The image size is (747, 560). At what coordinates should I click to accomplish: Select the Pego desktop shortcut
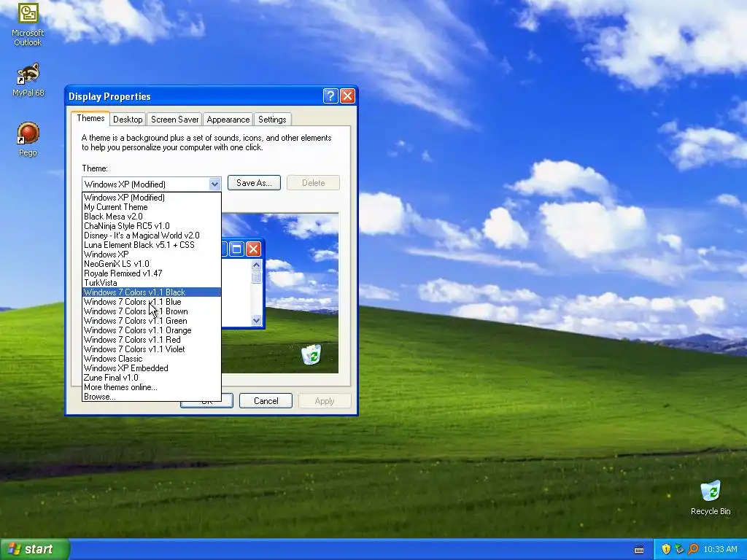[28, 139]
